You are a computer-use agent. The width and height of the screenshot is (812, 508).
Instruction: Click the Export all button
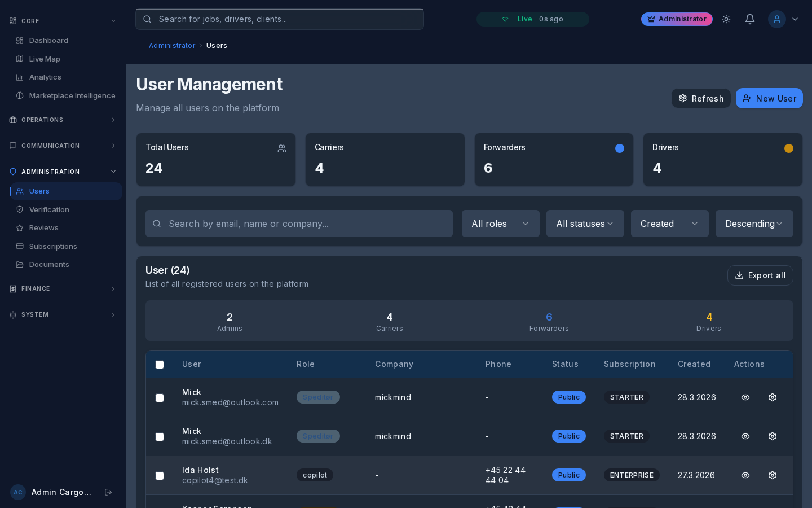click(x=760, y=275)
